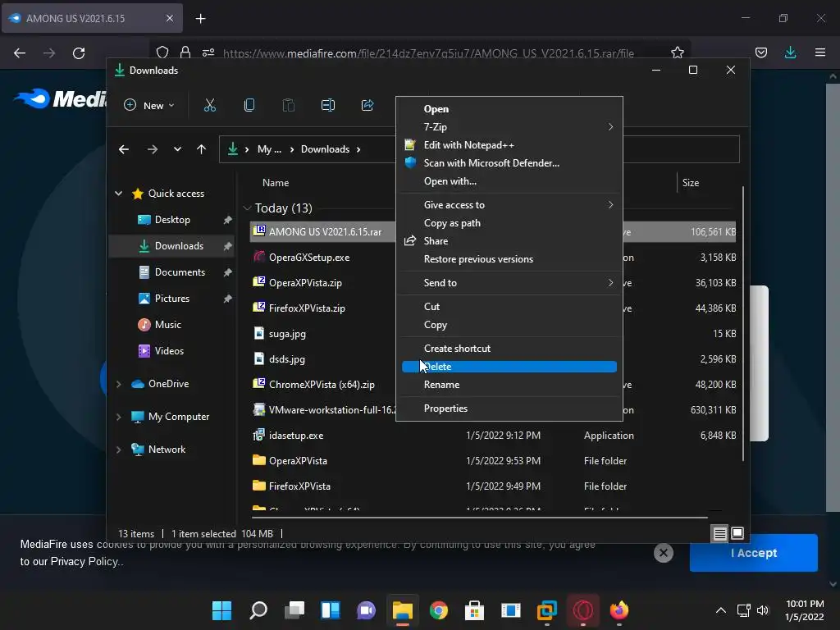Viewport: 840px width, 630px height.
Task: Click the Share icon in Explorer toolbar
Action: (367, 106)
